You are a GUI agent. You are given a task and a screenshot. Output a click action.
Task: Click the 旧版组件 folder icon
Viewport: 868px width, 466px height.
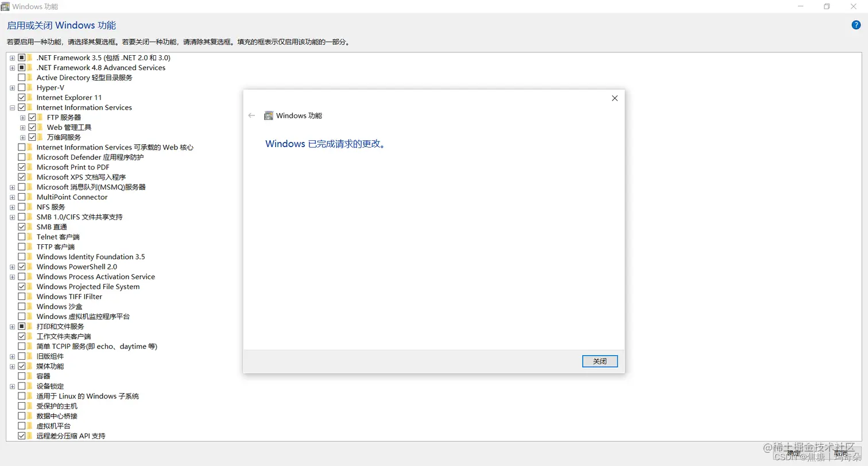point(30,356)
